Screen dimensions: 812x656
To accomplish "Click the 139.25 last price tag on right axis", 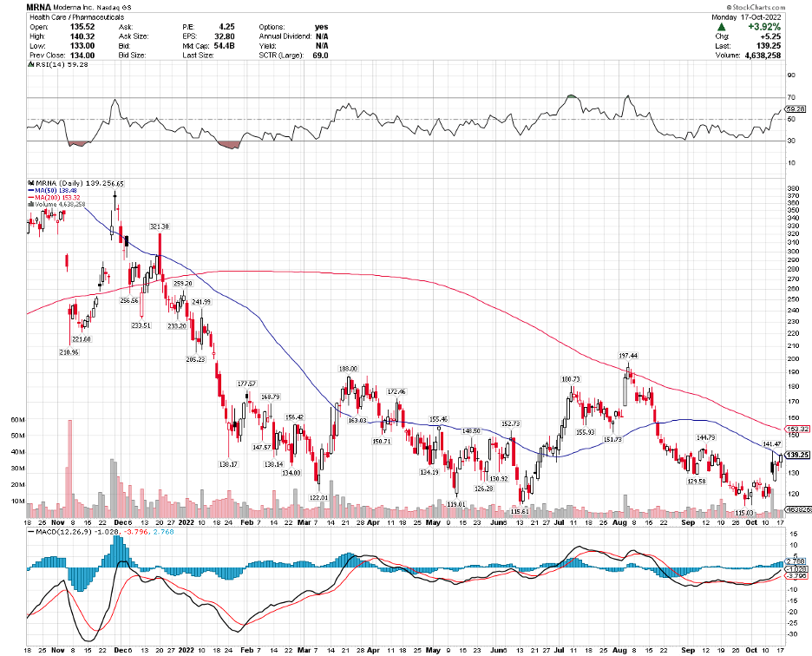I will 797,455.
